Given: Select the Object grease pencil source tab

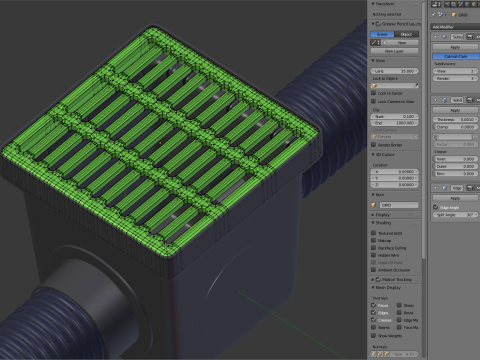Looking at the screenshot, I should [406, 34].
